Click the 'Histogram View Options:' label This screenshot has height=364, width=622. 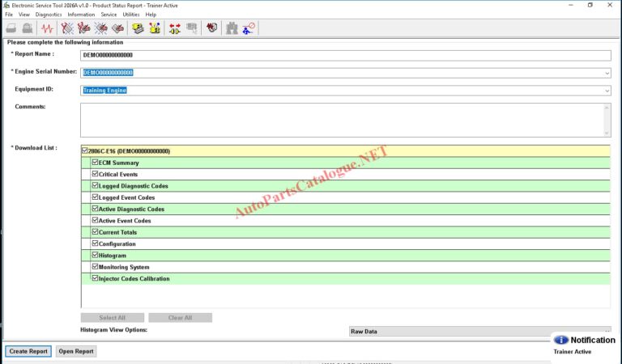(113, 329)
